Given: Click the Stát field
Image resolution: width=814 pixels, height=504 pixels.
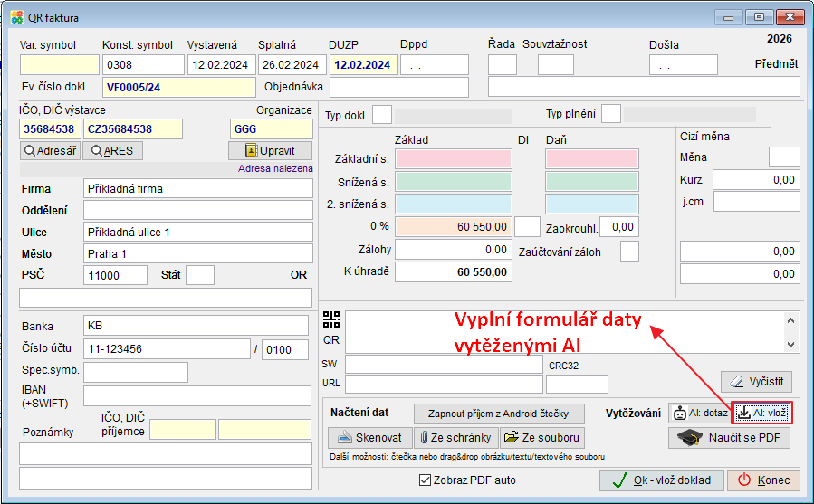Looking at the screenshot, I should (200, 275).
